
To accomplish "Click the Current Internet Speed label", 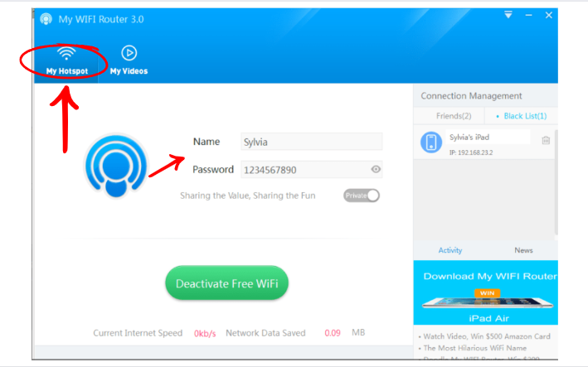I will (138, 333).
